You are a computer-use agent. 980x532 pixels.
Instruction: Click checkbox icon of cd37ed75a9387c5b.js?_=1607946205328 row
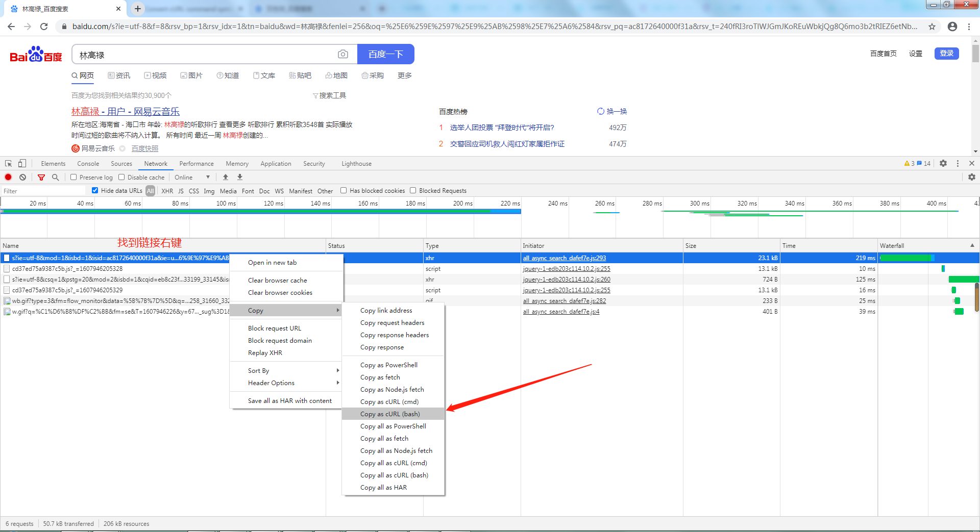pos(7,269)
